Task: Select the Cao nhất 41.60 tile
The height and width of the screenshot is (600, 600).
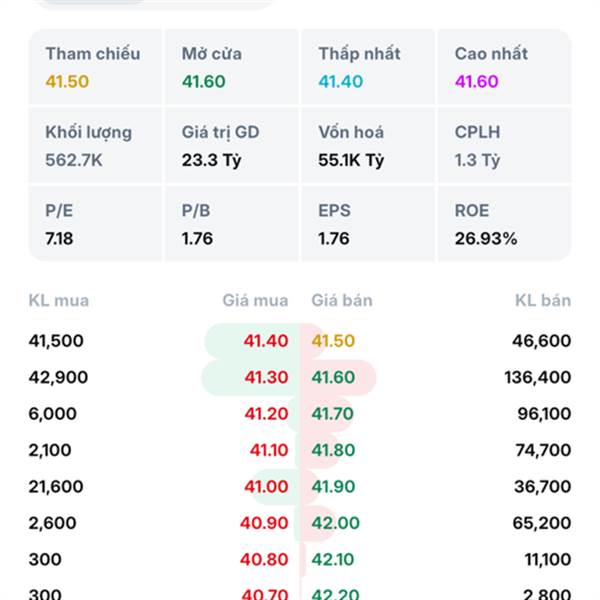Action: tap(503, 68)
